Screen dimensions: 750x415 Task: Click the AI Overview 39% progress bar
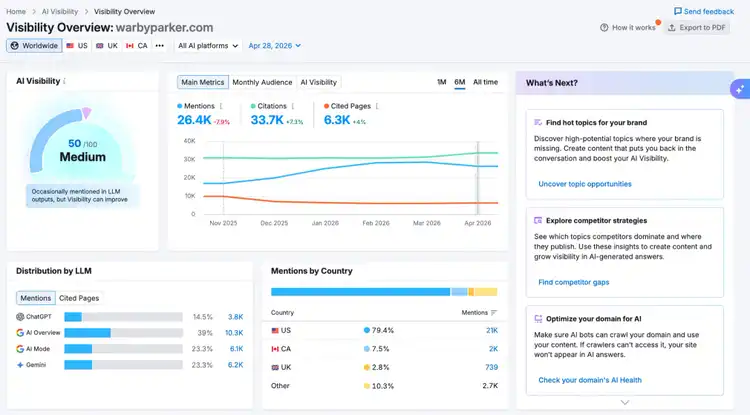point(123,333)
